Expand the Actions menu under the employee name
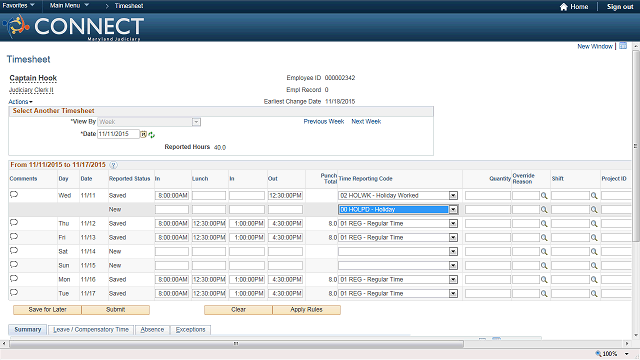Screen dimensions: 640x360 pos(20,102)
